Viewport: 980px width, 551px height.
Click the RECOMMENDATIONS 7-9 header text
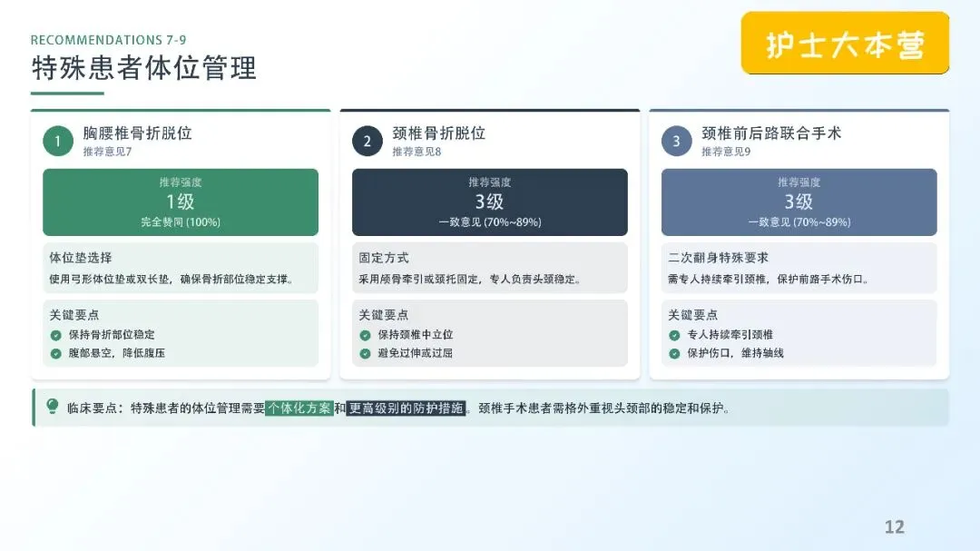(109, 40)
